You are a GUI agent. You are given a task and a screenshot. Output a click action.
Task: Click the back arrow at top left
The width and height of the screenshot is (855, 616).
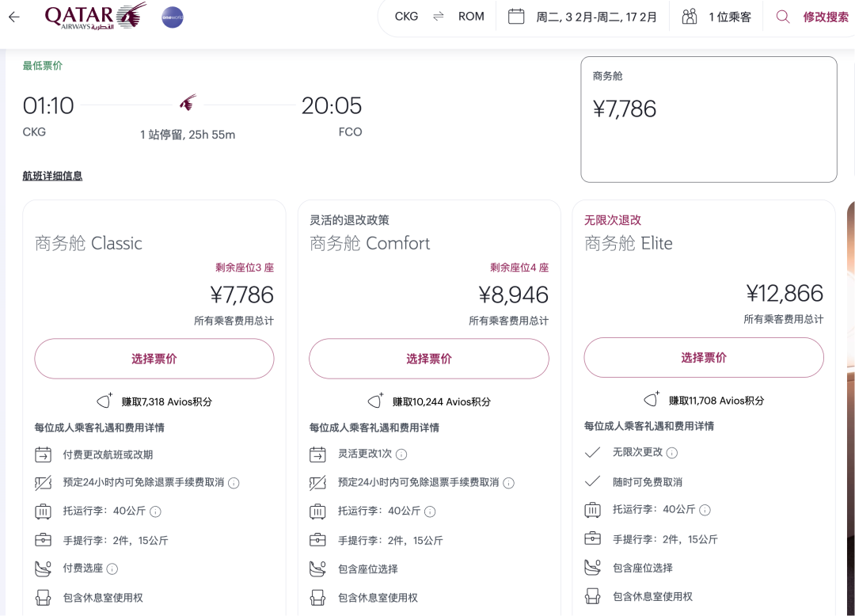click(13, 17)
